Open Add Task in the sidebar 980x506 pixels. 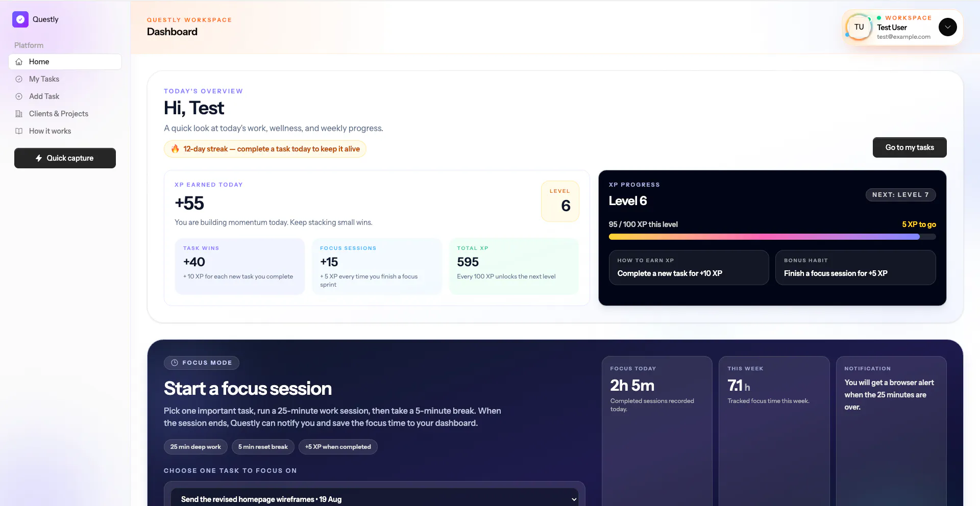(x=65, y=96)
